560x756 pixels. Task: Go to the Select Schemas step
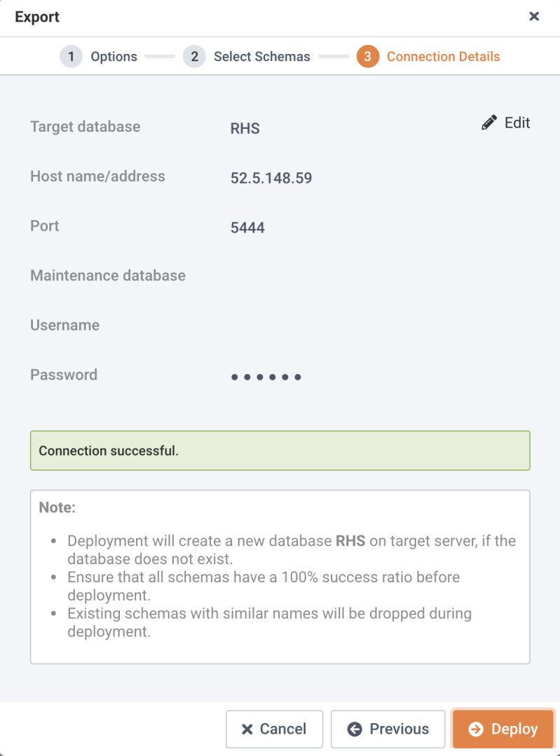click(262, 57)
